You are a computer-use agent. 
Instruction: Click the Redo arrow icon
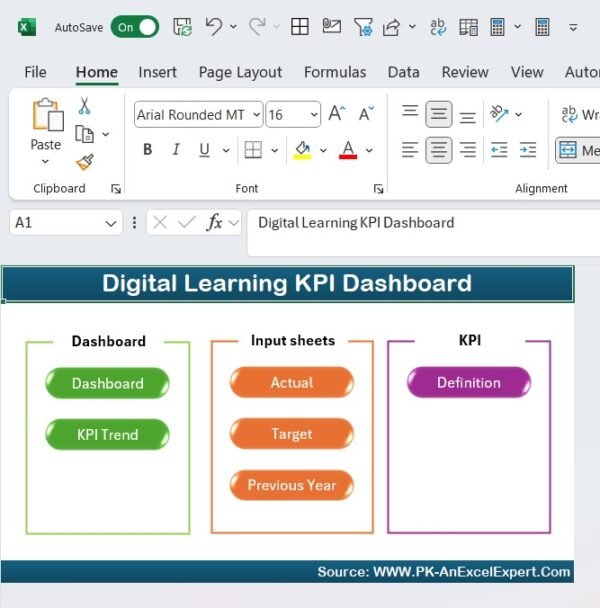(257, 26)
